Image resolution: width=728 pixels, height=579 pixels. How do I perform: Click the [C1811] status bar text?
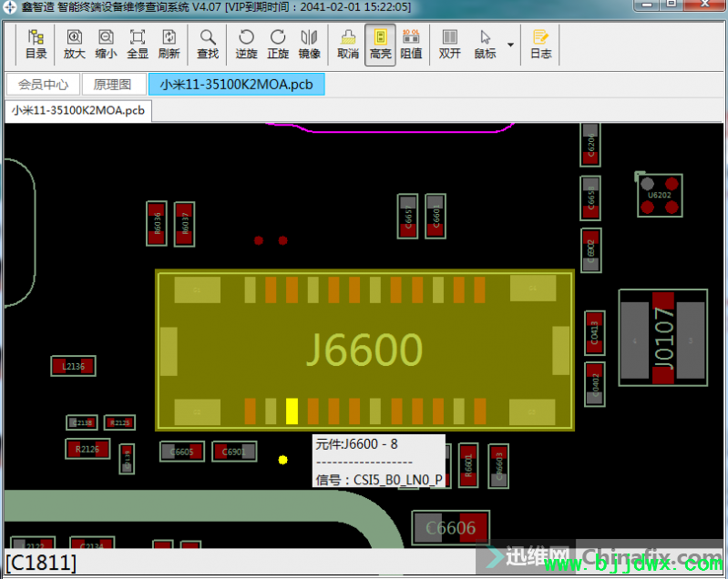tap(41, 563)
